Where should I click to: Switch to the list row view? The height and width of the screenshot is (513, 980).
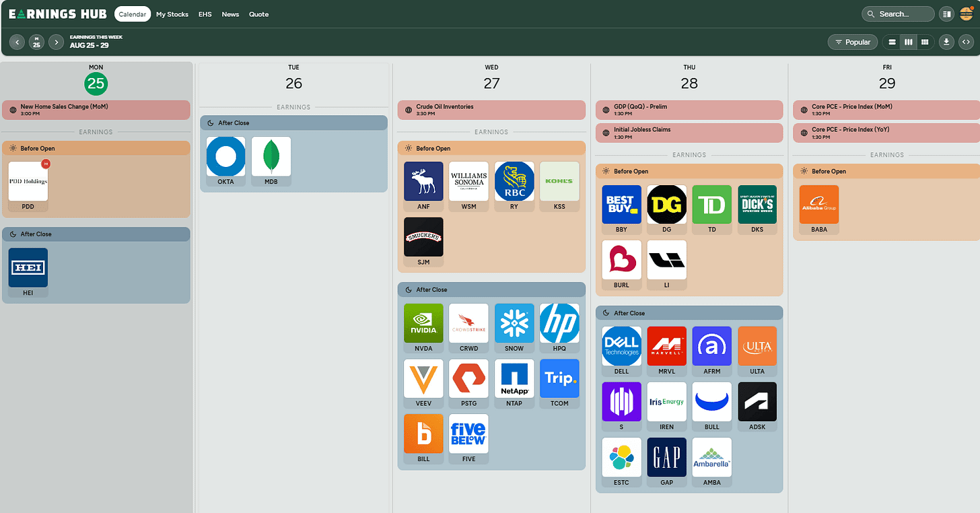[893, 42]
